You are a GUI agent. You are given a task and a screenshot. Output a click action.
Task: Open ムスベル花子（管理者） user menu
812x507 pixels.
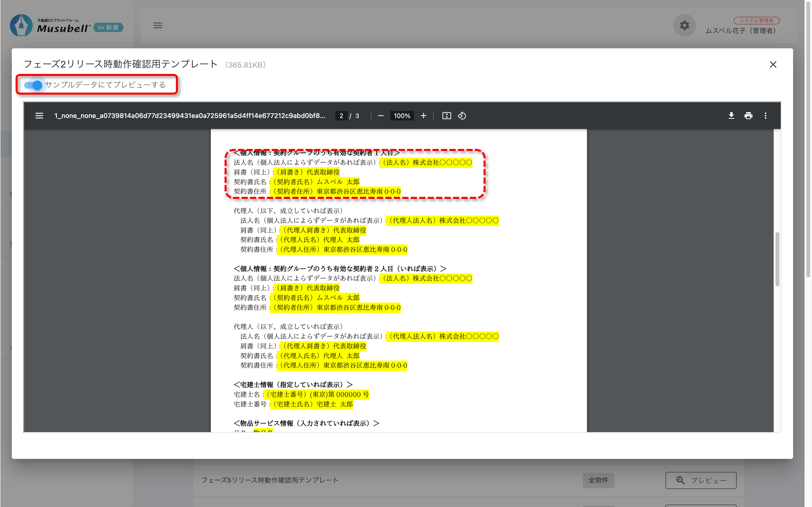(740, 31)
